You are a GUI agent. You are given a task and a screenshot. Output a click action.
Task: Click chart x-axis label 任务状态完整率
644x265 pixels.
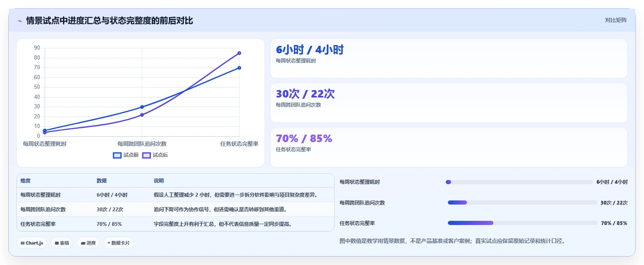239,144
